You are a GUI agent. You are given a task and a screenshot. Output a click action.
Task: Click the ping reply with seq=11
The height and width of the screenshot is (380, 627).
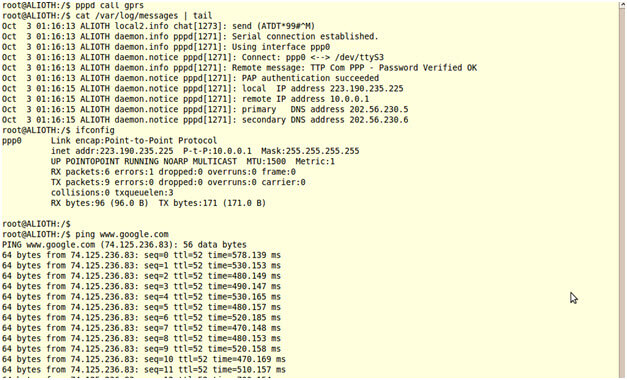(144, 369)
